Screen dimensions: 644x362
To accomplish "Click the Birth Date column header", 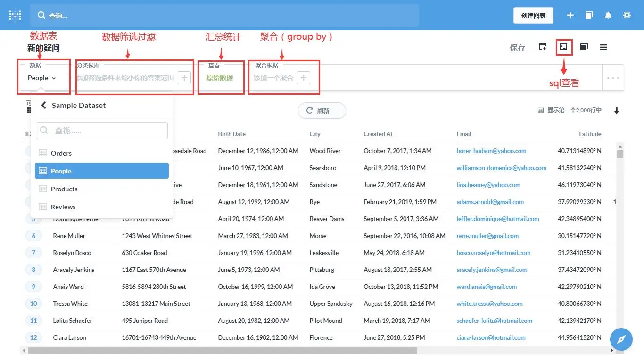I will tap(231, 134).
